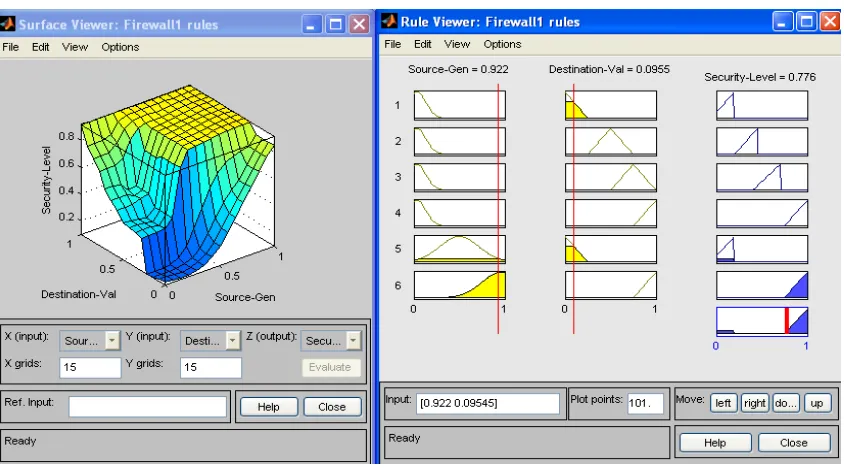Click rule number 6 label
844x468 pixels.
(398, 285)
